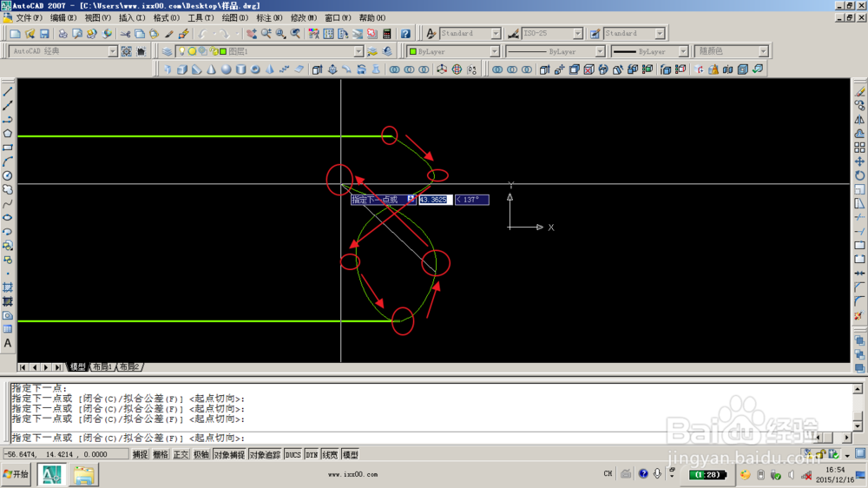This screenshot has width=868, height=488.
Task: Open the ByLayer color control dropdown
Action: tap(495, 51)
